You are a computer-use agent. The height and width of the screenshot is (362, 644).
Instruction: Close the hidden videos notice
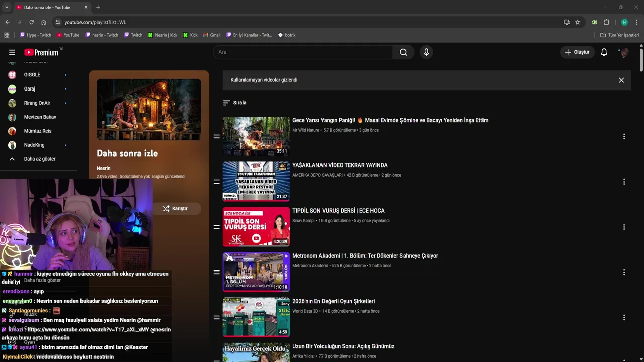(621, 80)
